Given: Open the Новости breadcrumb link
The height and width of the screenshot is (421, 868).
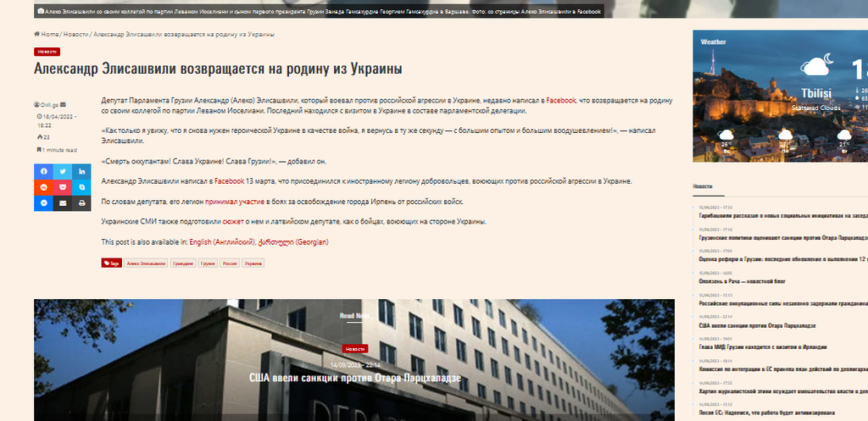Looking at the screenshot, I should 75,34.
